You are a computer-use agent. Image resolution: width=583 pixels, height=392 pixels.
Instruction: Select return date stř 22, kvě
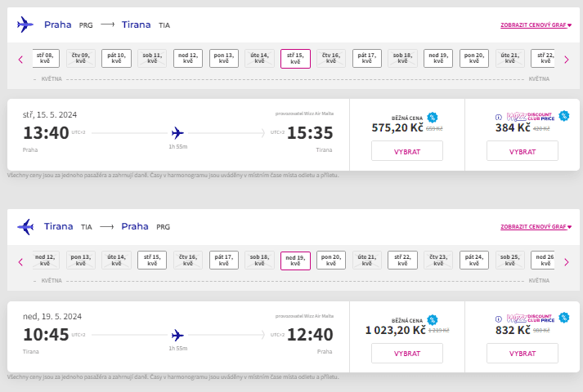click(402, 260)
